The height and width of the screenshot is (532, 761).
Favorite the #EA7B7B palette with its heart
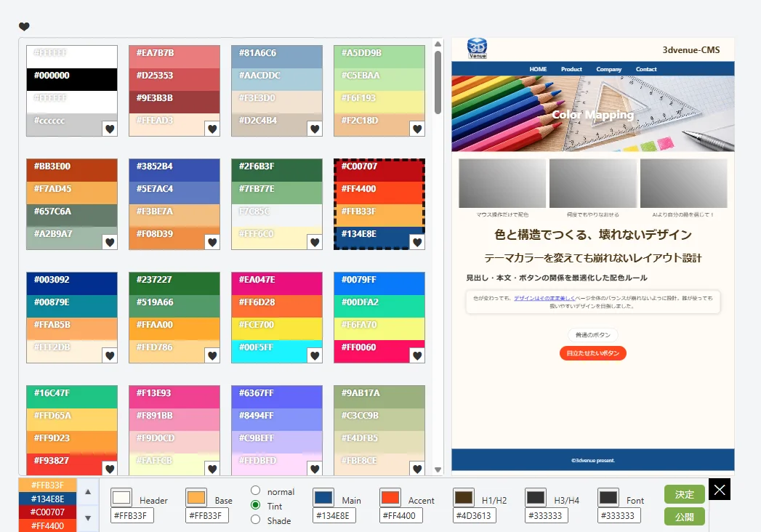click(x=212, y=129)
